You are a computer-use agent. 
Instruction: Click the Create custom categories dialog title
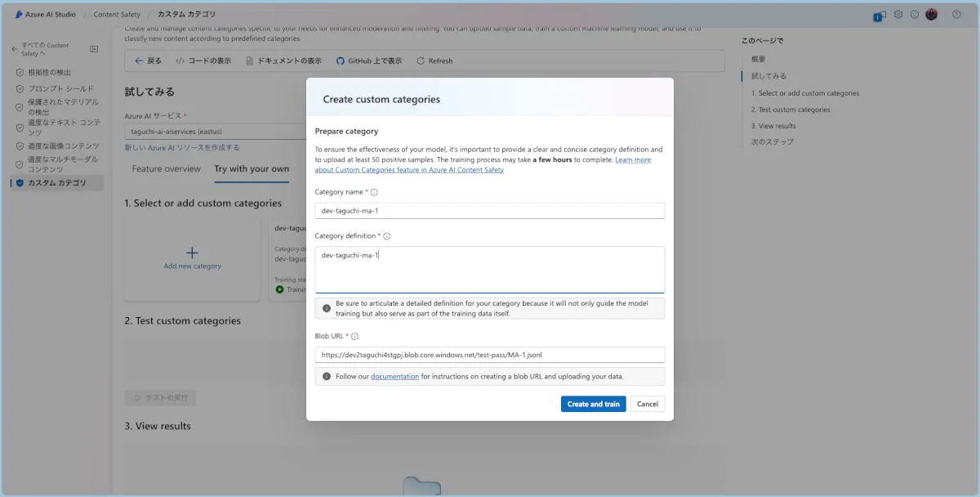click(x=381, y=99)
